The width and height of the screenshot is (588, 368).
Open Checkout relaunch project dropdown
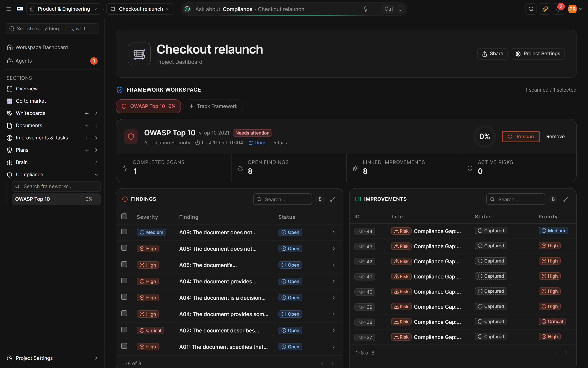[x=140, y=9]
